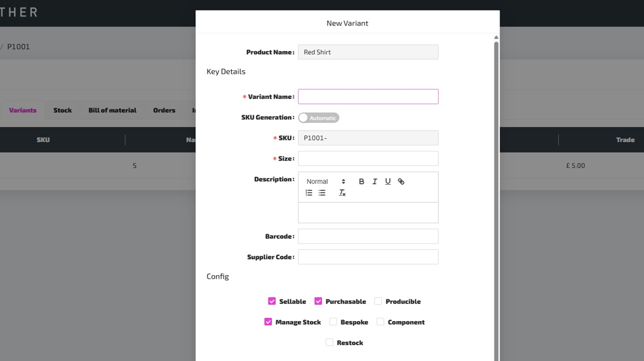Screen dimensions: 644x361
Task: Open the Normal heading style dropdown
Action: (x=325, y=181)
